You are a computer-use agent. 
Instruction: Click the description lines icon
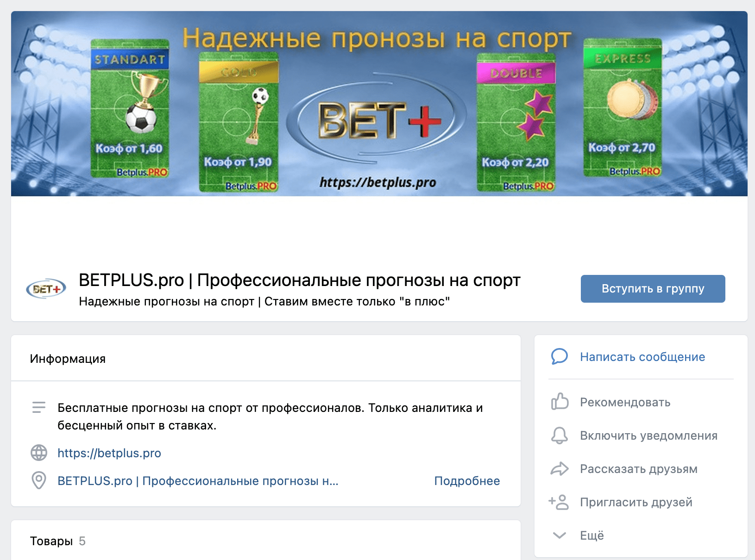[x=39, y=407]
